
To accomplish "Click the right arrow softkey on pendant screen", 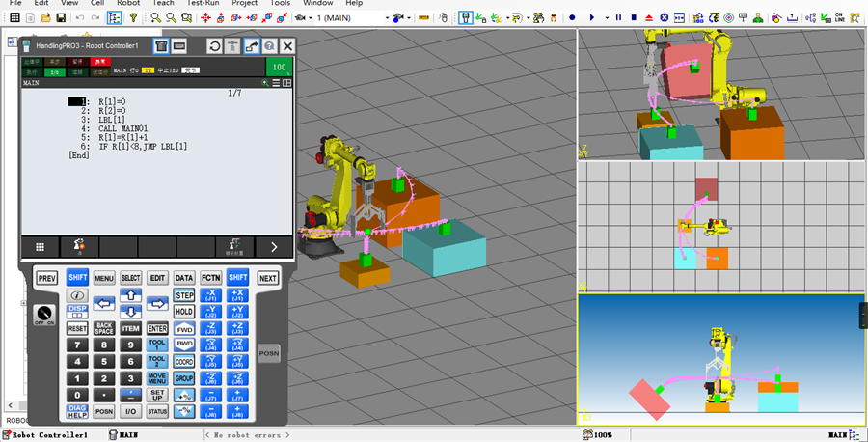I will click(x=274, y=247).
